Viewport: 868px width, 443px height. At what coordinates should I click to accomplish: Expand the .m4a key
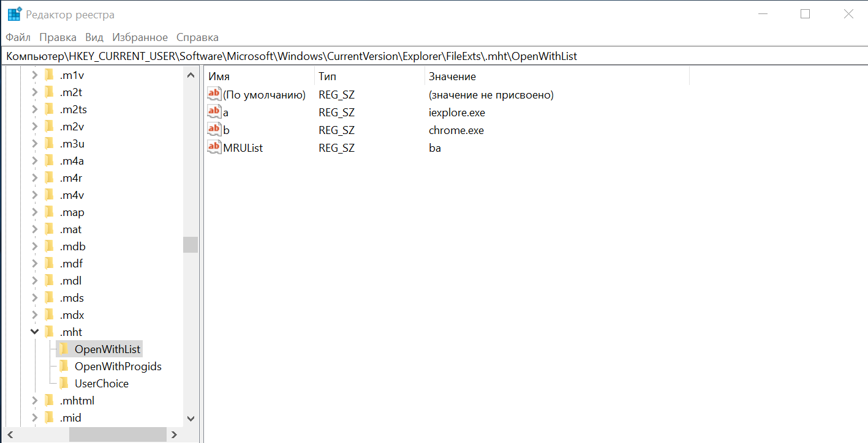tap(34, 161)
